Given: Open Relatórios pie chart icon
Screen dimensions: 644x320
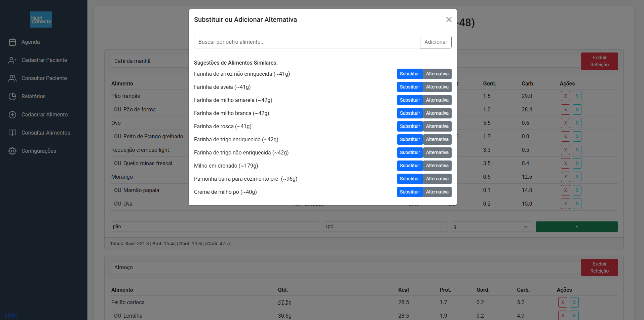Looking at the screenshot, I should 12,97.
